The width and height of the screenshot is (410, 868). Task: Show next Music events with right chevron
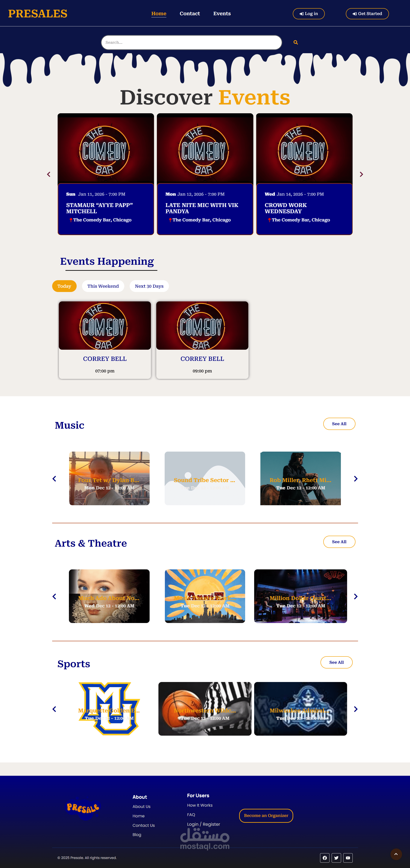pos(355,478)
